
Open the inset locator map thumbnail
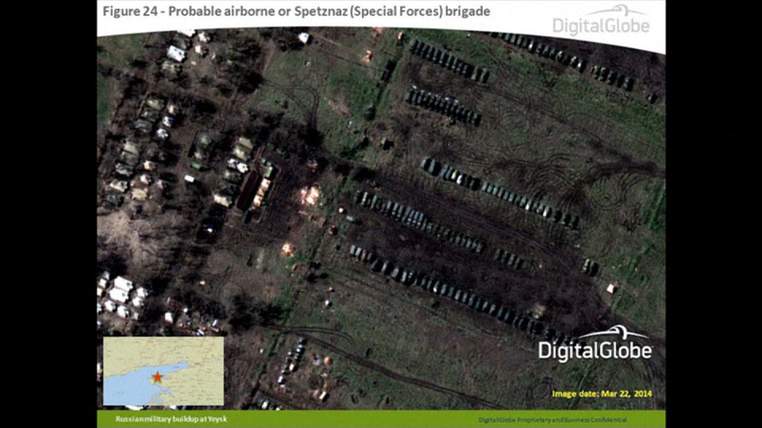(163, 371)
